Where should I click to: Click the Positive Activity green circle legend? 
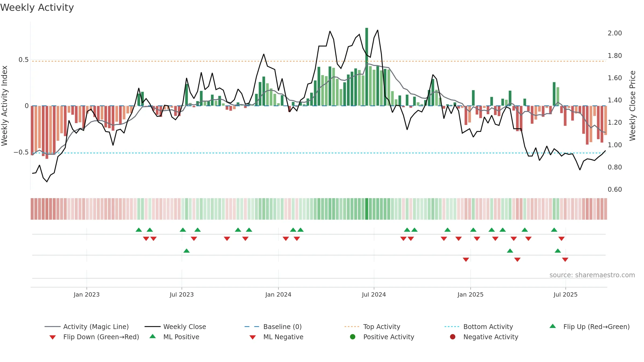[353, 337]
